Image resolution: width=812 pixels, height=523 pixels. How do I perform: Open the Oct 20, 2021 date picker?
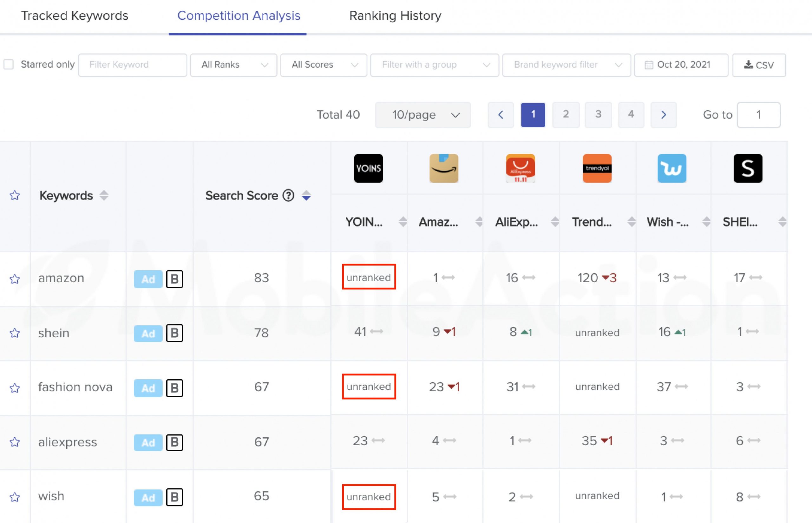tap(681, 65)
